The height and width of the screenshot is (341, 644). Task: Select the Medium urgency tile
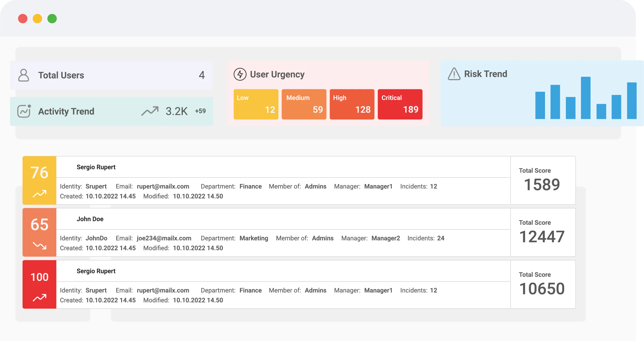304,104
